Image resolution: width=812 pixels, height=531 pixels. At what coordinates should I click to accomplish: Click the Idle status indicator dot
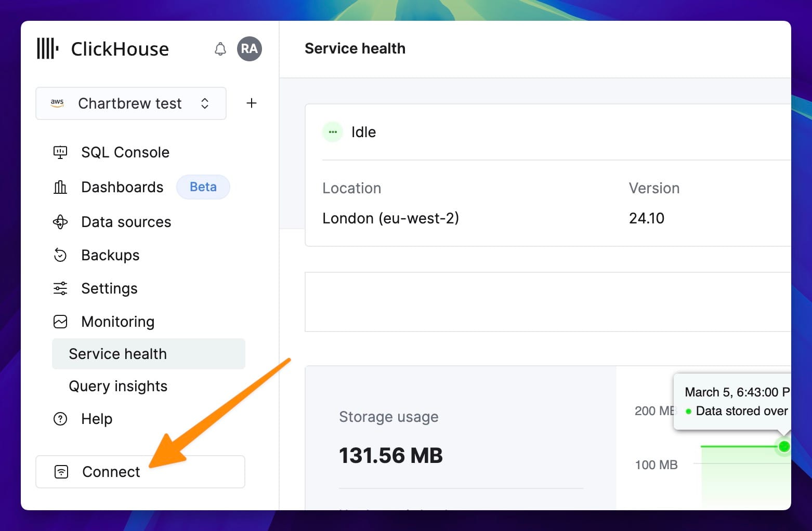(x=332, y=132)
